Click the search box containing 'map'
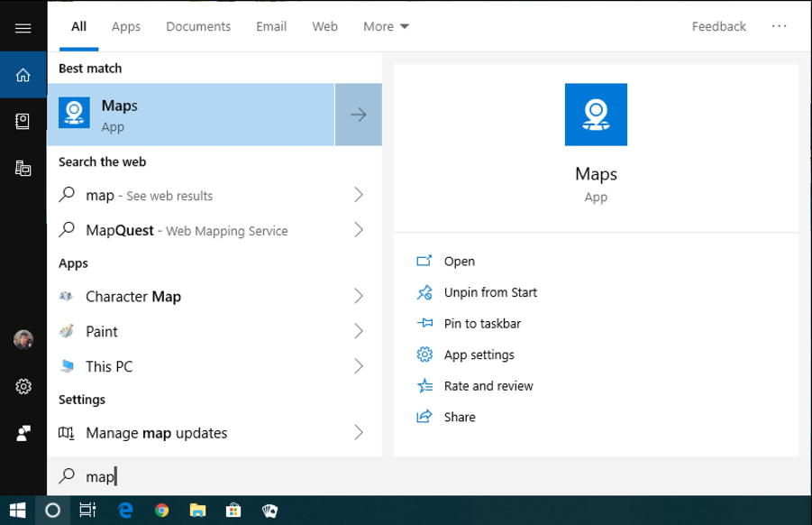812x525 pixels. click(429, 475)
